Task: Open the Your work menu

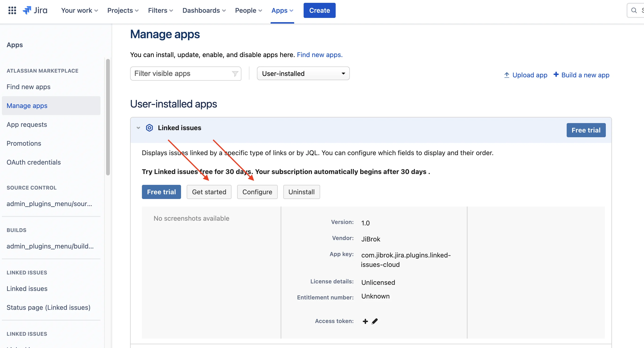Action: pos(79,10)
